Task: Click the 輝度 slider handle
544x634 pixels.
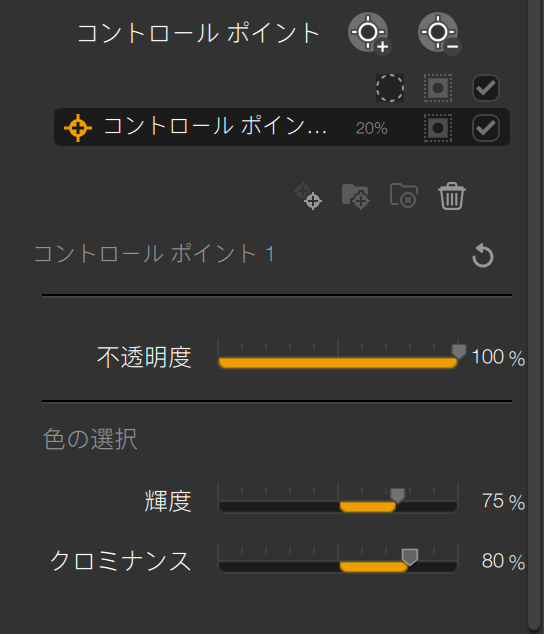Action: [x=397, y=496]
